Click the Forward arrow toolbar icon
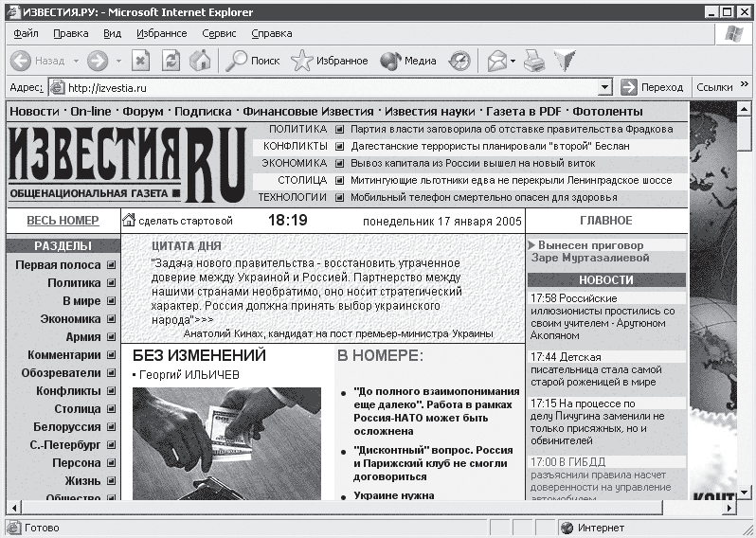 98,61
